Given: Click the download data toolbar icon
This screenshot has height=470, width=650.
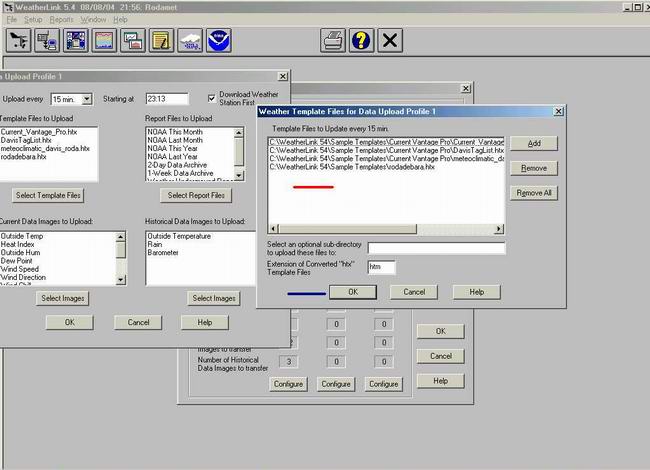Looking at the screenshot, I should pyautogui.click(x=47, y=41).
